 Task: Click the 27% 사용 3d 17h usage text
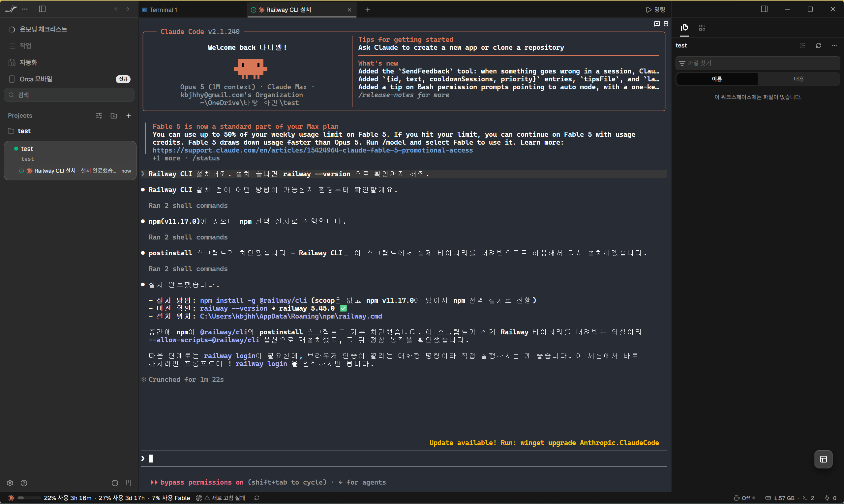[122, 498]
